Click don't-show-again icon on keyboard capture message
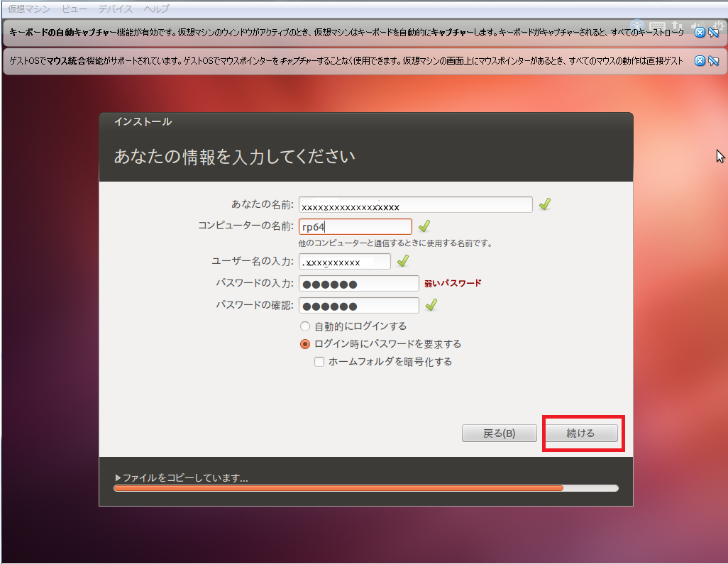 pyautogui.click(x=713, y=33)
